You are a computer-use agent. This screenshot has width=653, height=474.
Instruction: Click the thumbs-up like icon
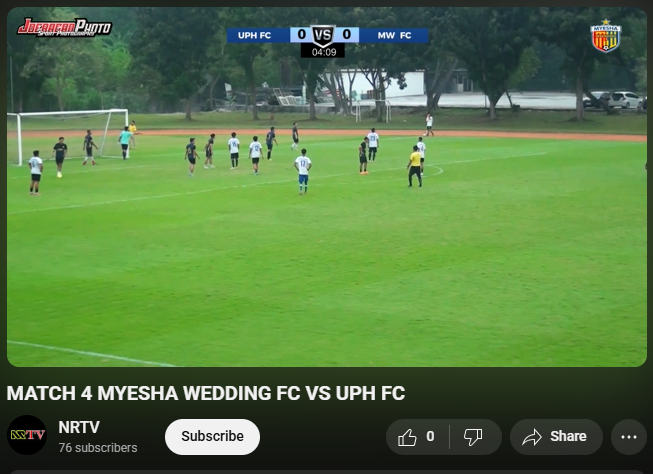(407, 437)
